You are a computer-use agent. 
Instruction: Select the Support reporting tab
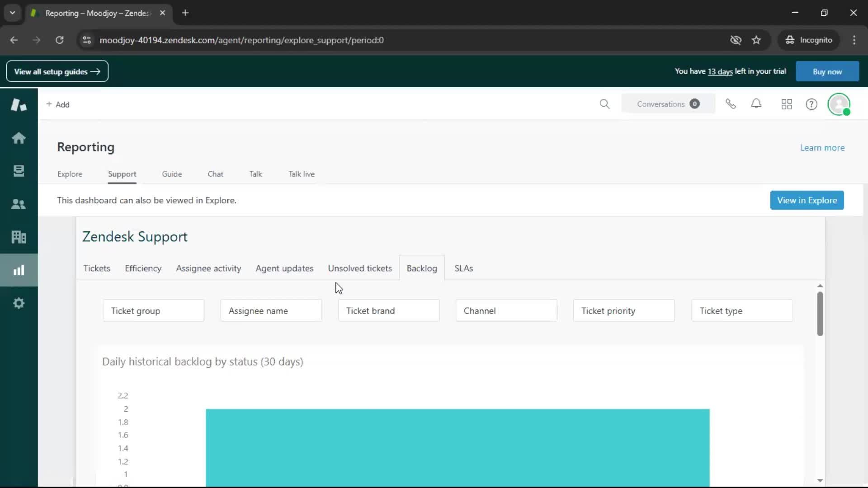click(122, 174)
